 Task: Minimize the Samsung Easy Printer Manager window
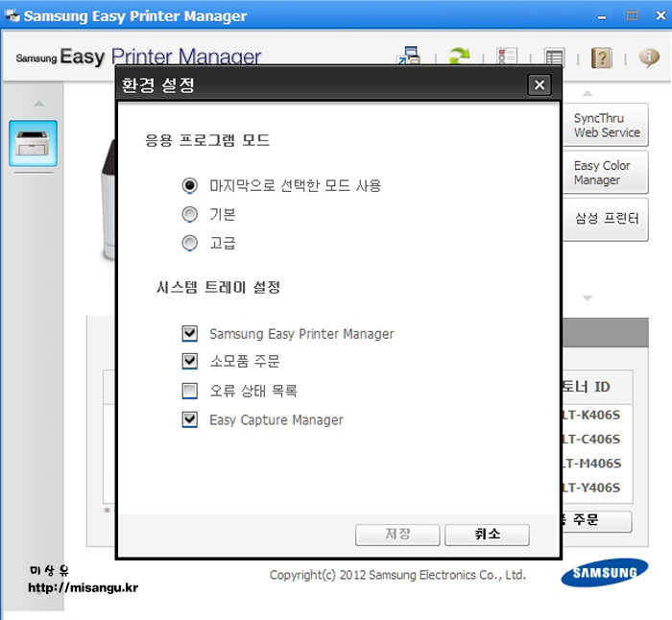pyautogui.click(x=602, y=16)
